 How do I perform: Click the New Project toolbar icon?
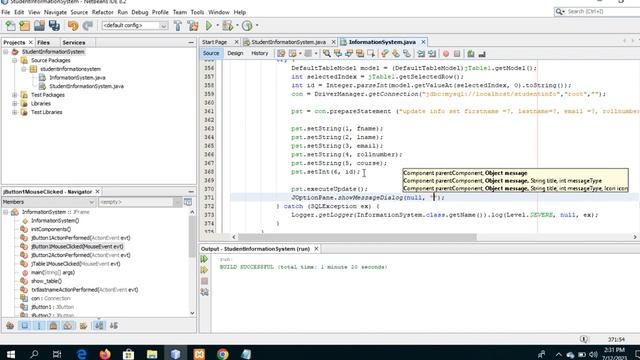point(24,26)
